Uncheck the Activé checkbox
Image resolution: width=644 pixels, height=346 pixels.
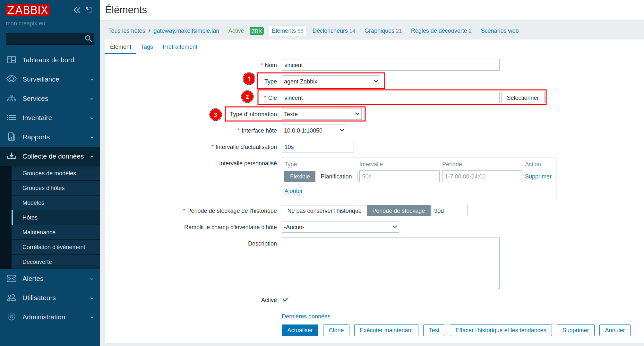click(285, 300)
